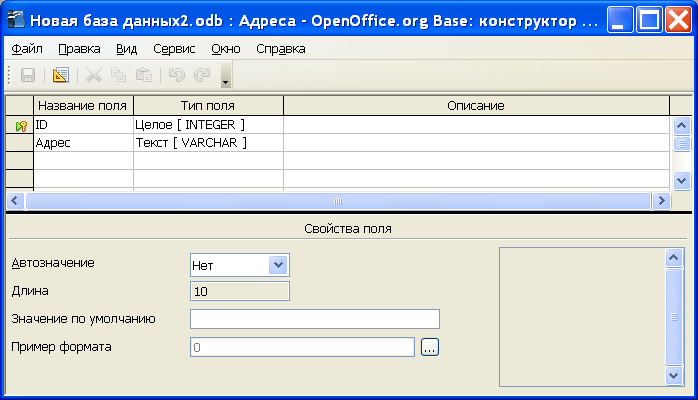The width and height of the screenshot is (698, 400).
Task: Click the Название поля column header
Action: click(83, 105)
